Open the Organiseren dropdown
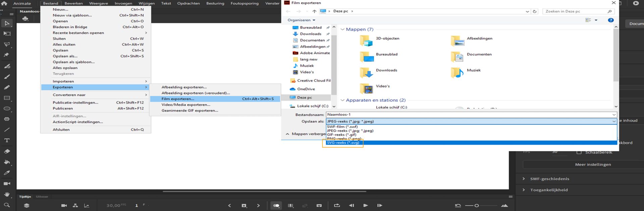644x211 pixels. coord(301,20)
